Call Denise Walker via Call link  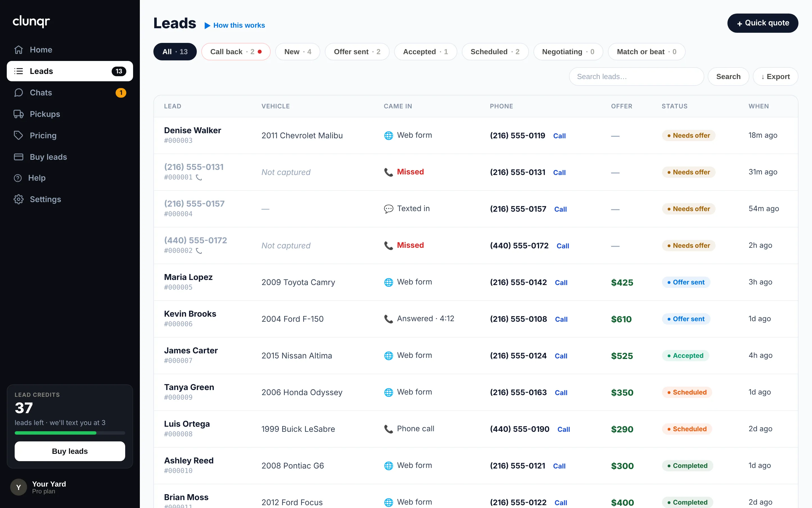click(x=559, y=136)
